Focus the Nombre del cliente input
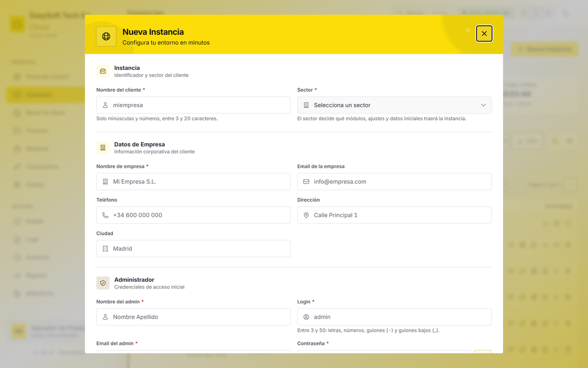Screen dimensions: 588x368 pyautogui.click(x=194, y=105)
